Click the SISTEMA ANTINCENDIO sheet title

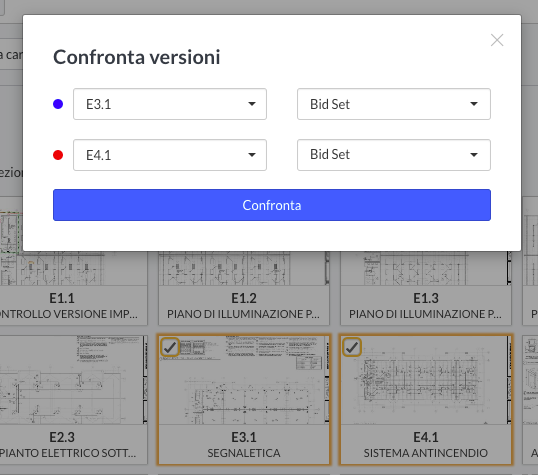[x=425, y=453]
